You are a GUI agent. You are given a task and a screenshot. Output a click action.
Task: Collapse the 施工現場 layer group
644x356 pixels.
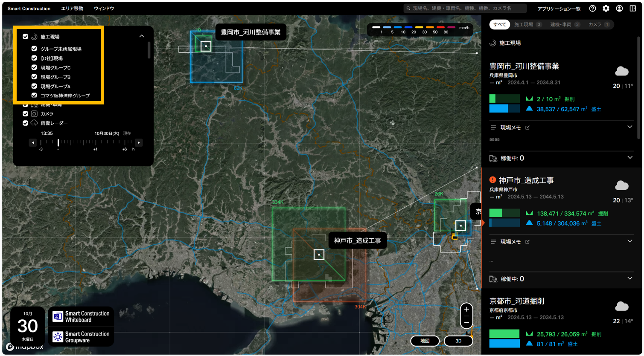[142, 36]
